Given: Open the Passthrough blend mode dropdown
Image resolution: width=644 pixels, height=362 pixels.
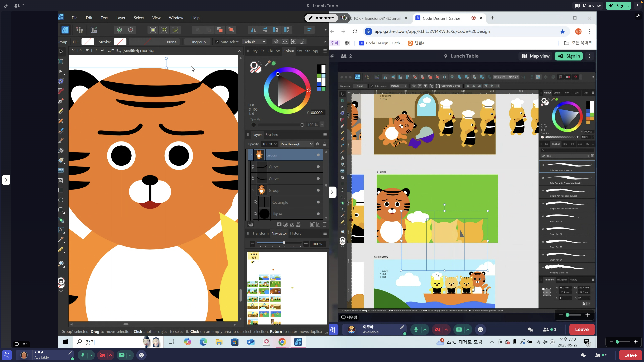Looking at the screenshot, I should click(x=296, y=144).
